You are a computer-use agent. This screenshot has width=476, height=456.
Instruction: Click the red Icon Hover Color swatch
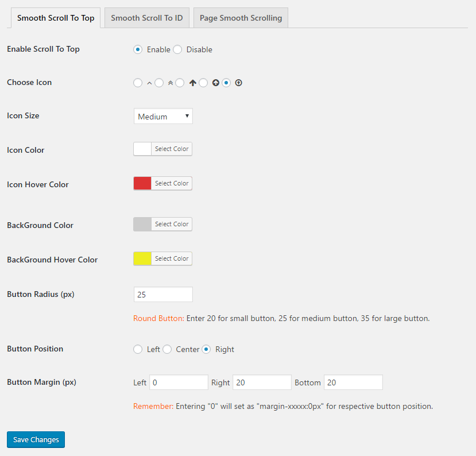pos(142,183)
